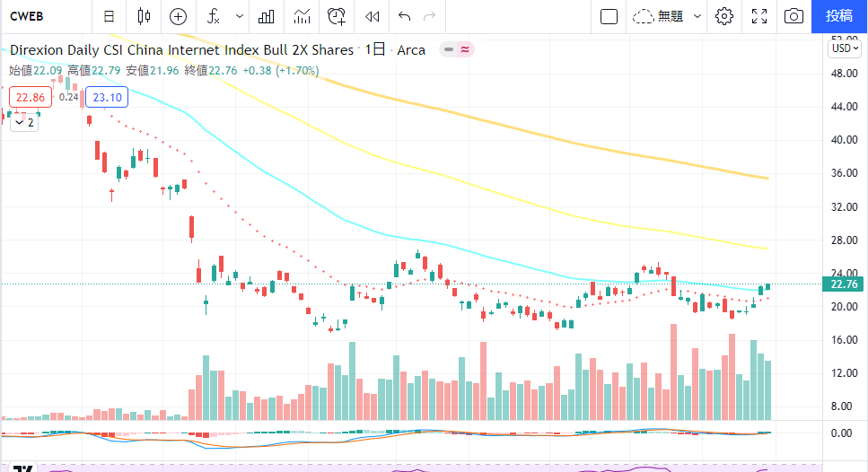Screen dimensions: 868x472
Task: Click the +0.38 (+1.70%) change value
Action: pos(281,71)
